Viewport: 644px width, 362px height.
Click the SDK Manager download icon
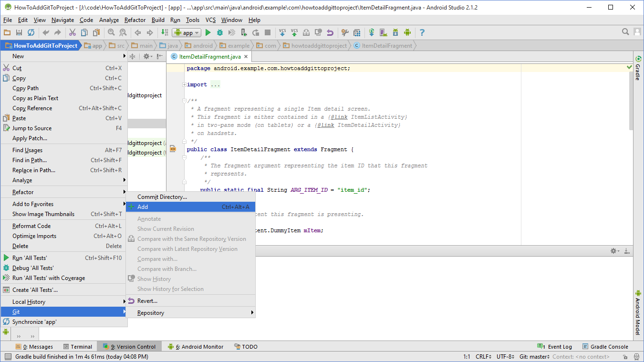click(395, 32)
